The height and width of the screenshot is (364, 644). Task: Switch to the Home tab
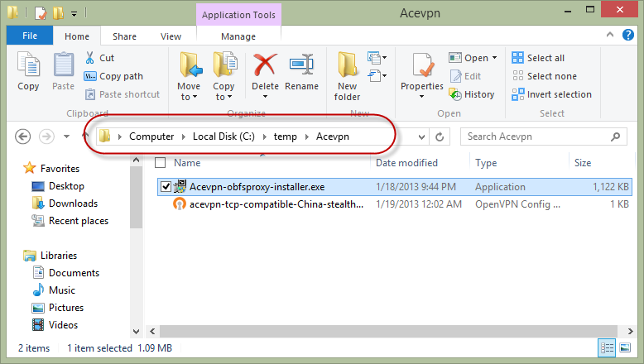[77, 36]
